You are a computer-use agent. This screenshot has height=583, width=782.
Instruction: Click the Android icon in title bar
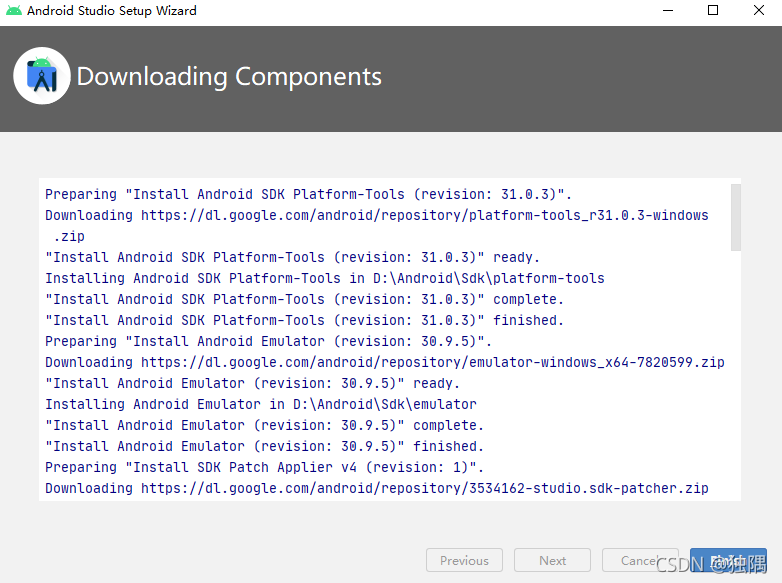(13, 10)
